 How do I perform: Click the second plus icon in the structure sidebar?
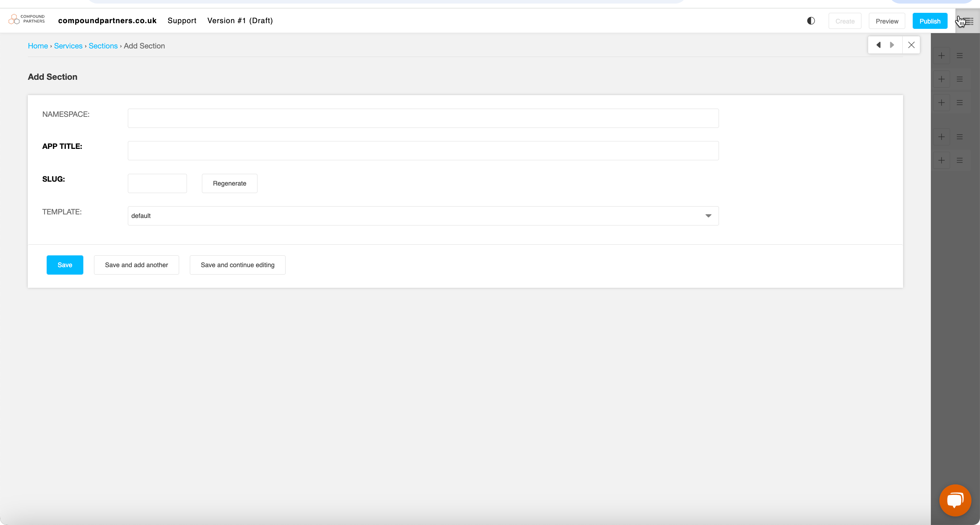[x=942, y=79]
